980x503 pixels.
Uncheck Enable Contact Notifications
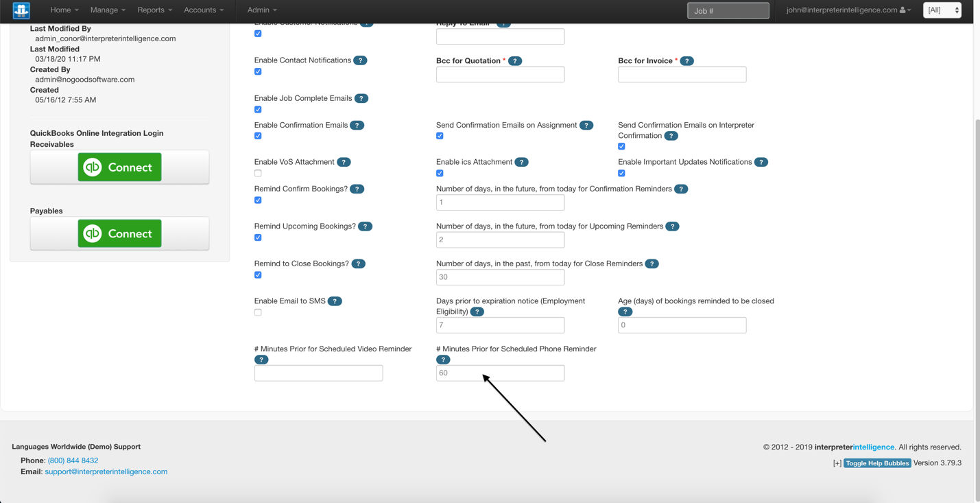258,71
